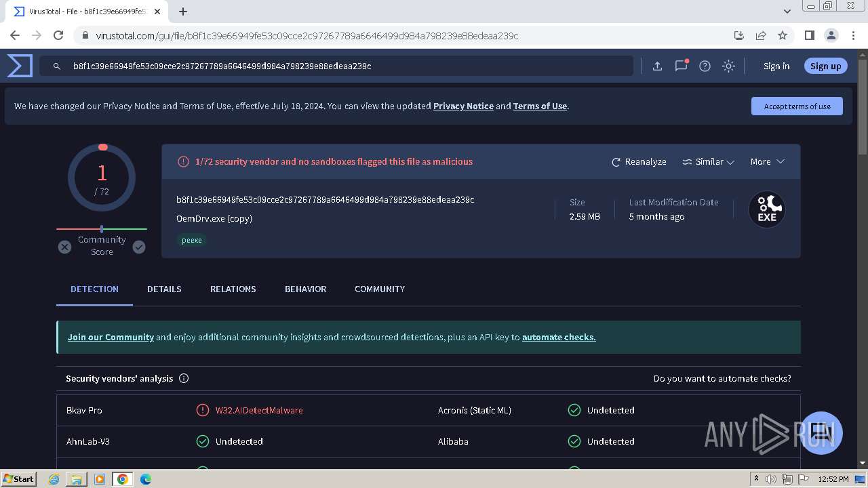Click the upload file icon
Screen dimensions: 868x488
click(657, 66)
